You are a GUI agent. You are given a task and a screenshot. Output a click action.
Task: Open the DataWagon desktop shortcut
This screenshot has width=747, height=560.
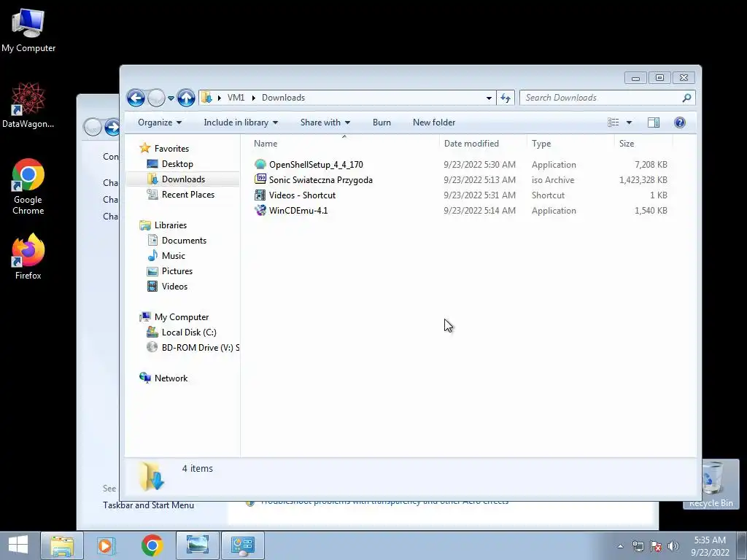tap(28, 106)
